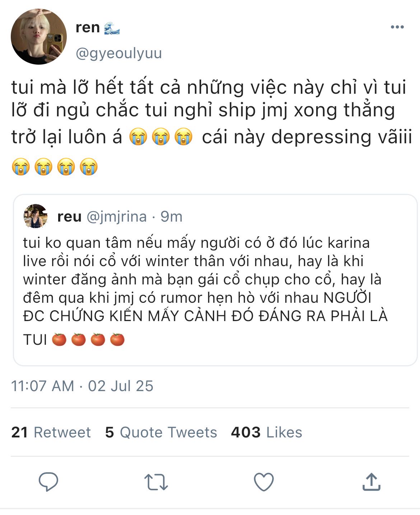View the 5 Quote Tweets list
Screen dimensions: 420x515
coord(161,432)
